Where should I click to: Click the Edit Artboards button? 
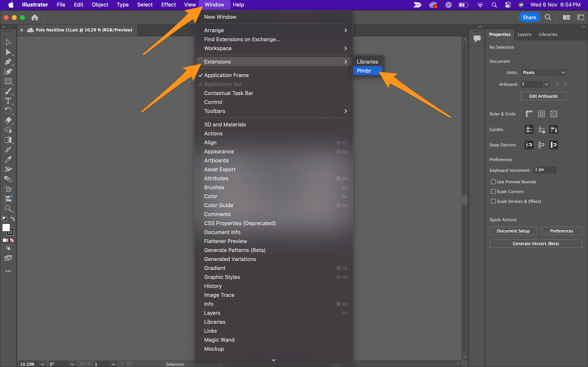(x=543, y=96)
